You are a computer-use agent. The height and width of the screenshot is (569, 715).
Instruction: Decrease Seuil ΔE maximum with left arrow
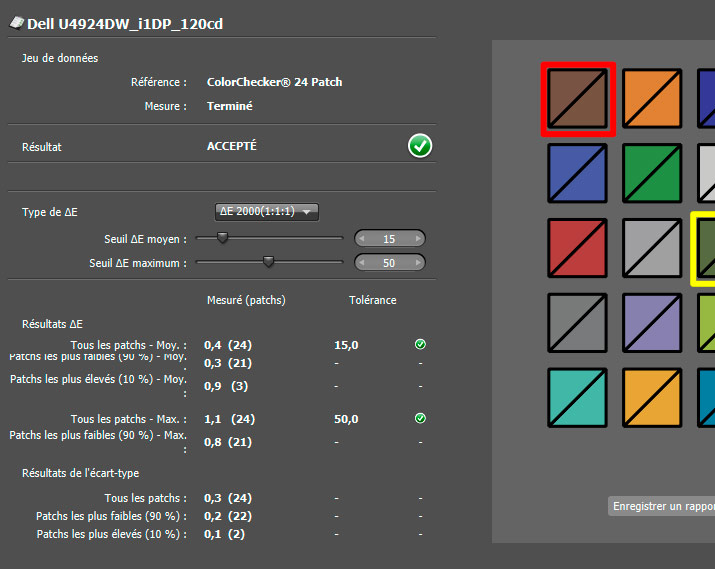pyautogui.click(x=362, y=263)
